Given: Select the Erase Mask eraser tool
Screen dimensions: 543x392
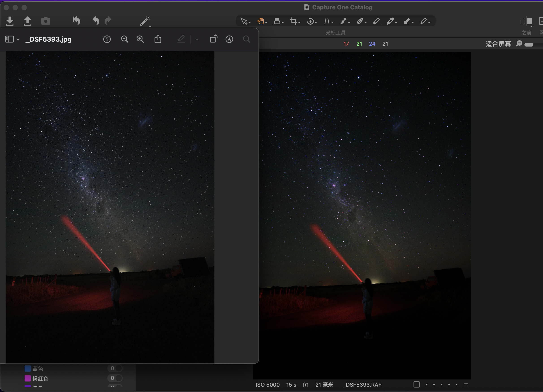Looking at the screenshot, I should [377, 21].
